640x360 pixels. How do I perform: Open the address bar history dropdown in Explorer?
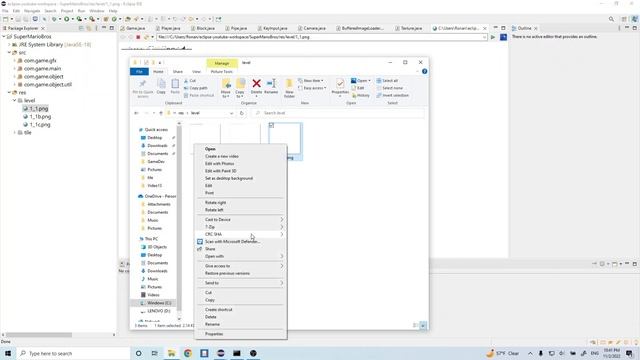click(x=231, y=113)
